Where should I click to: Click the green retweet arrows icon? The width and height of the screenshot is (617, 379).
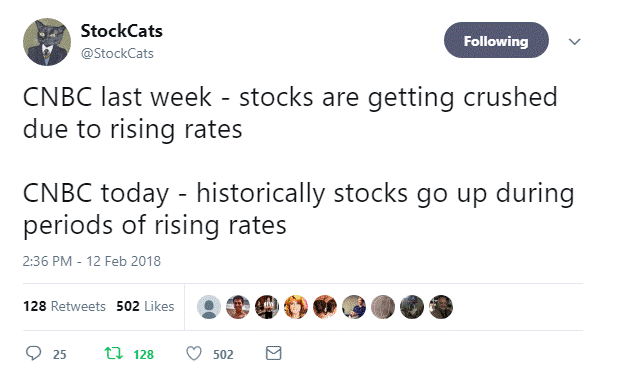pos(113,353)
